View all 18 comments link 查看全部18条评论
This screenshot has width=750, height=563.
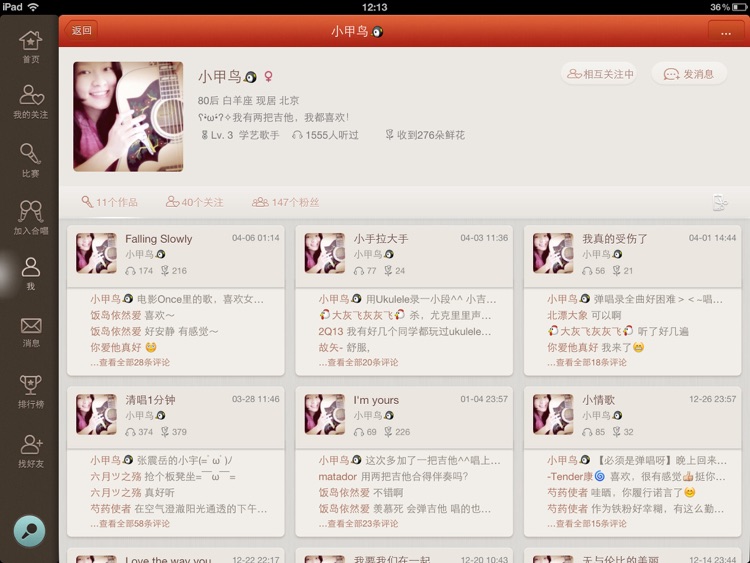tap(587, 363)
